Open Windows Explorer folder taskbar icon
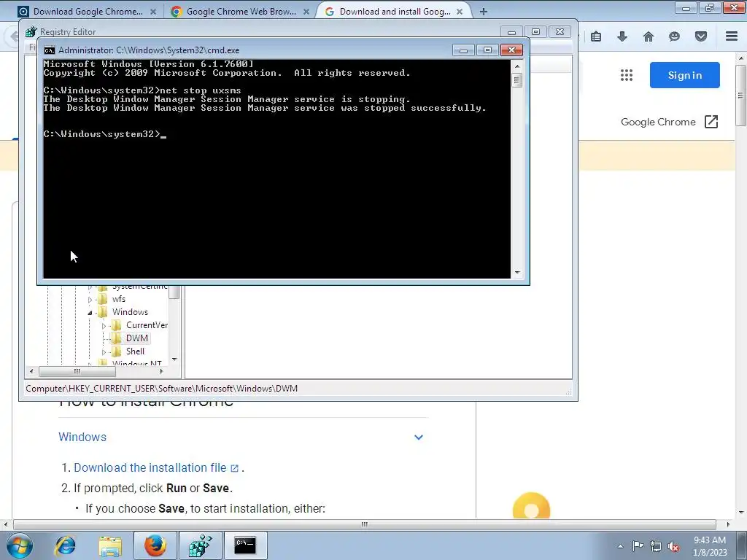 click(110, 545)
